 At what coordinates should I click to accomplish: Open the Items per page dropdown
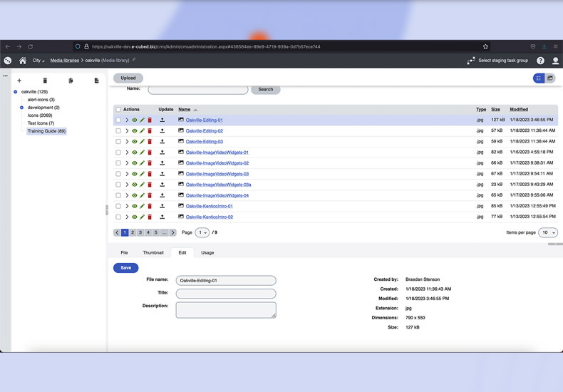pyautogui.click(x=548, y=232)
